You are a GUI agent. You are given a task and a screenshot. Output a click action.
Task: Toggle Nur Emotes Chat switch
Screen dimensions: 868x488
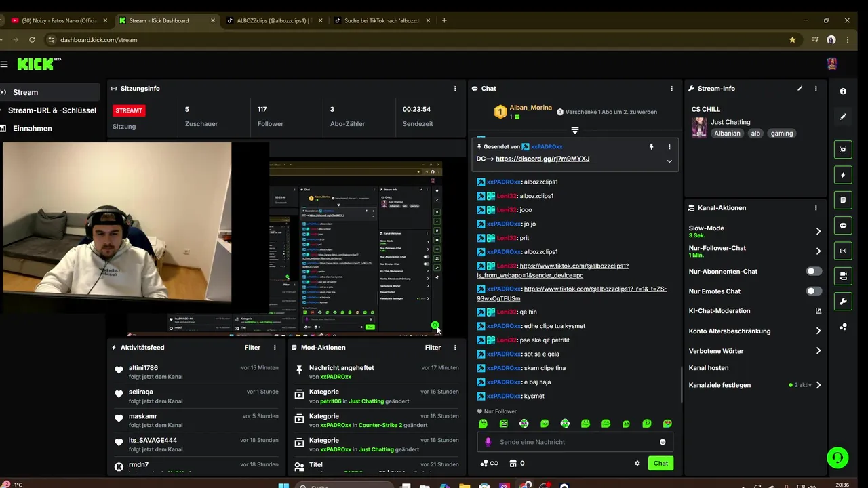[813, 291]
